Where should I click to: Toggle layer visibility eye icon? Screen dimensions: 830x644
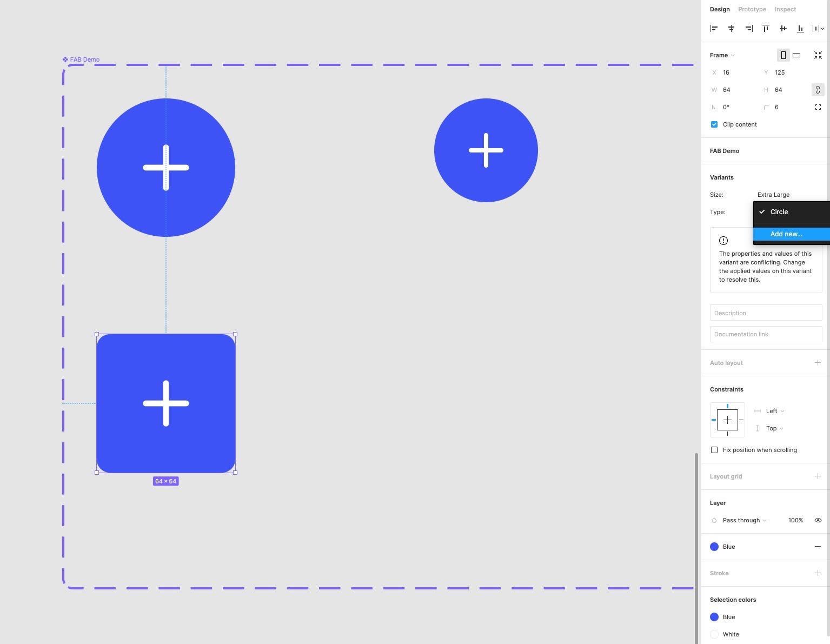[x=818, y=520]
